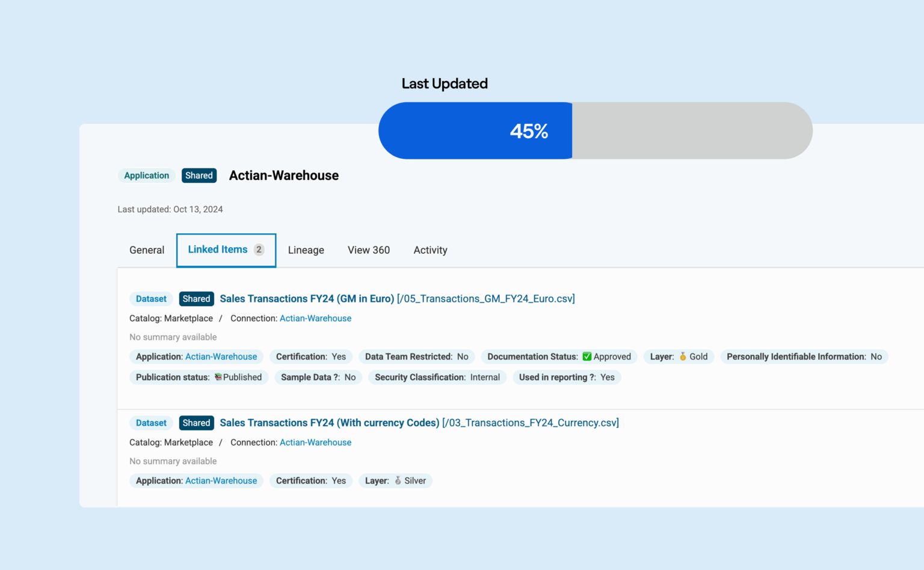Click 'Publication status' label

click(173, 377)
